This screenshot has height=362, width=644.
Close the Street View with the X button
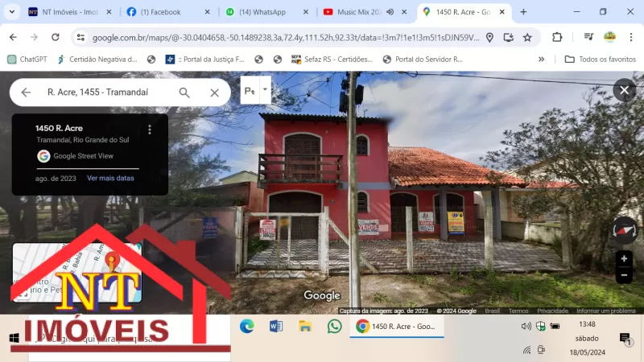(x=624, y=90)
